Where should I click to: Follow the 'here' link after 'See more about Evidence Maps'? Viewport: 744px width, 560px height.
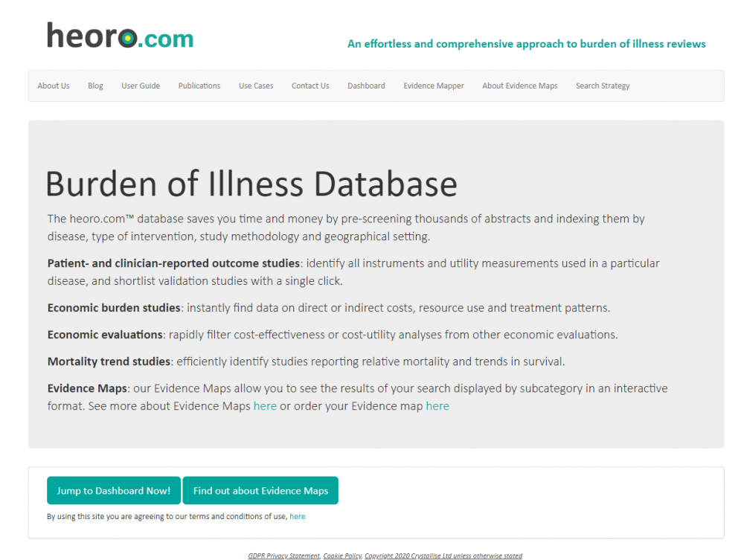(x=265, y=406)
